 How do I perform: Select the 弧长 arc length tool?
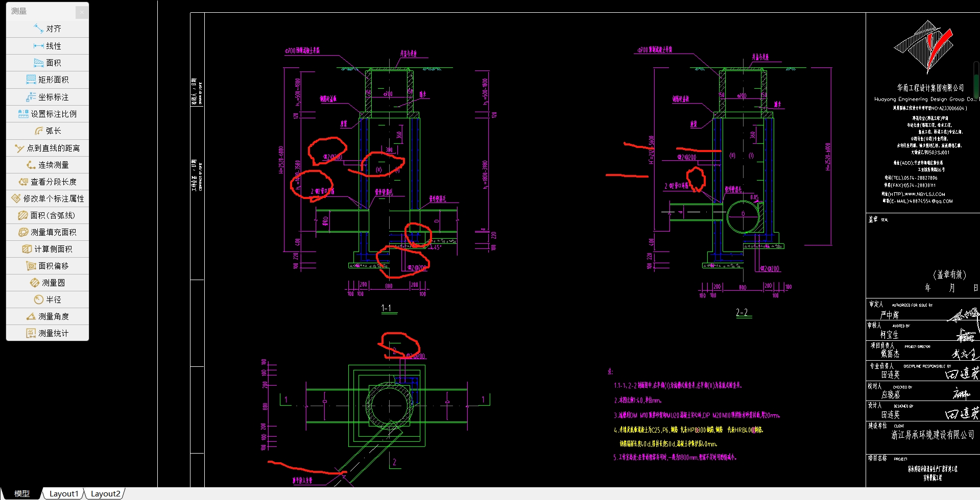[x=47, y=131]
